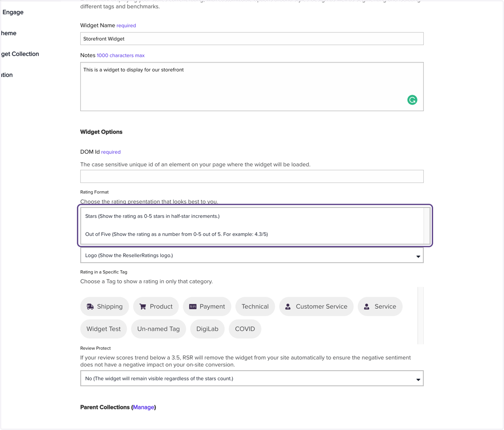504x430 pixels.
Task: Select the COVID tag
Action: tap(245, 329)
